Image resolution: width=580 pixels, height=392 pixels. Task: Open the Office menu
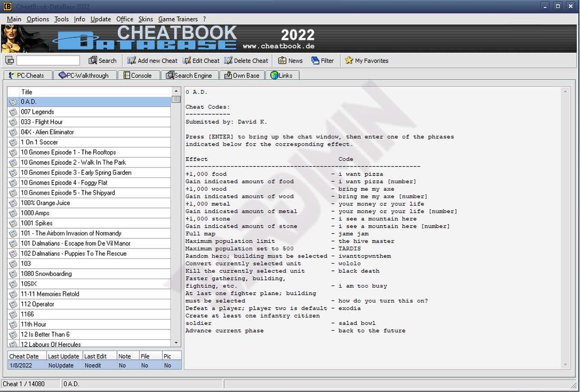[x=125, y=19]
